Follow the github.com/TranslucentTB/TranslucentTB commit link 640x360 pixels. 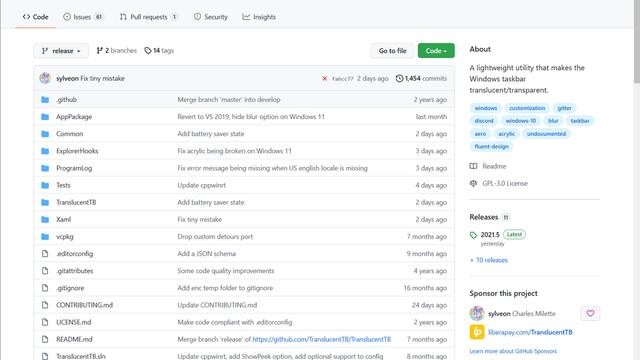coord(322,340)
